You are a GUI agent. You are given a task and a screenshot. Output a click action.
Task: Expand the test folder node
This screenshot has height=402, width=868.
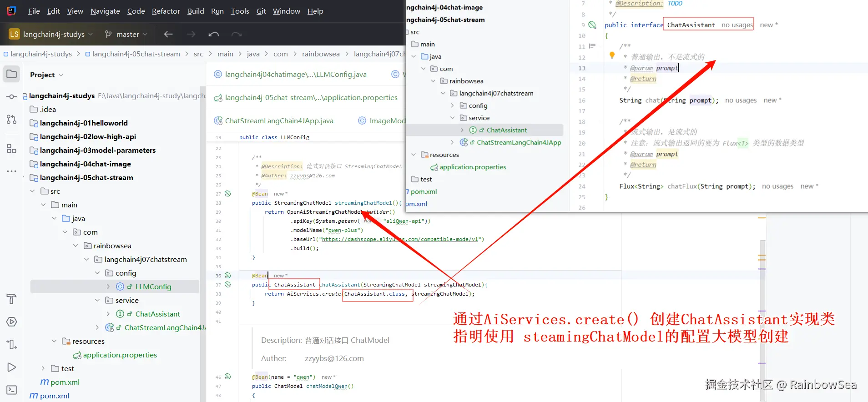44,368
